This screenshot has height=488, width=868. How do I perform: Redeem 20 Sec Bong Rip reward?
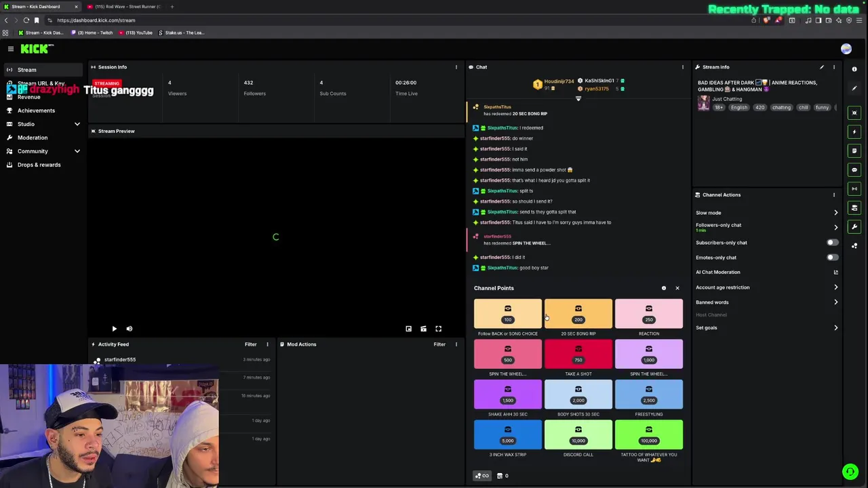tap(578, 314)
